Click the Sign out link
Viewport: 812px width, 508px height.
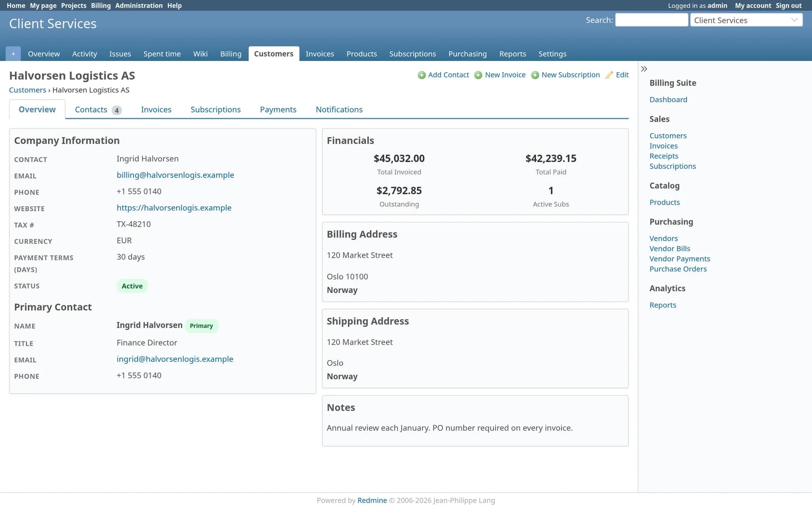point(789,5)
